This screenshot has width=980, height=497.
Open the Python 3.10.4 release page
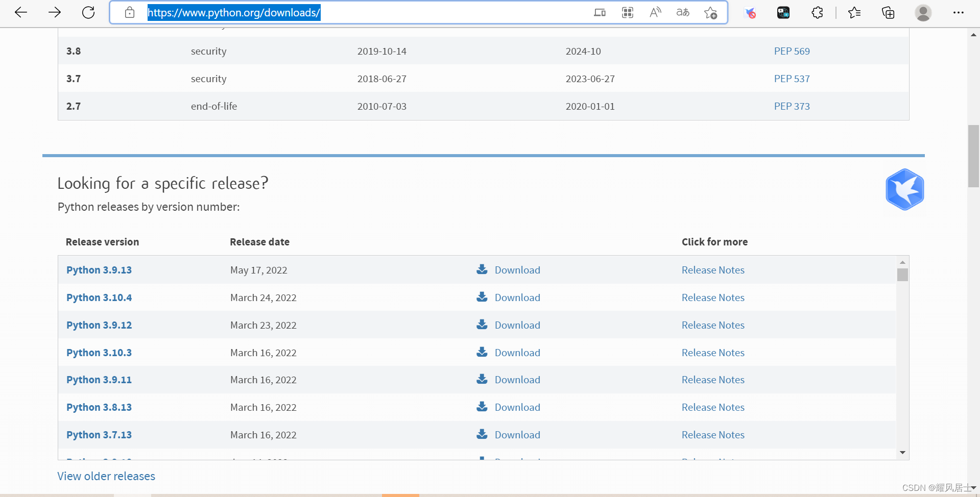99,297
